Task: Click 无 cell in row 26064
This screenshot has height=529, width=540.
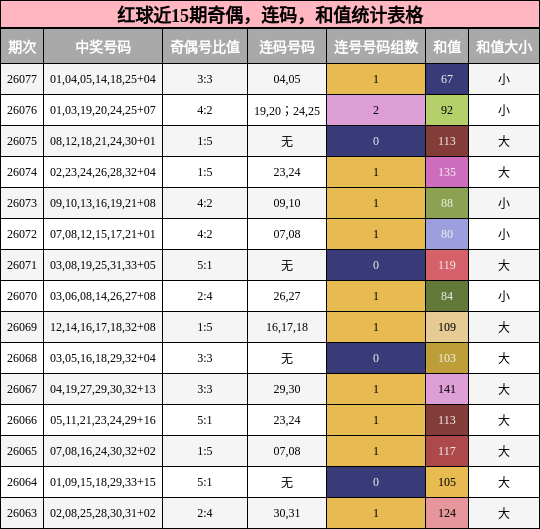Action: [287, 482]
